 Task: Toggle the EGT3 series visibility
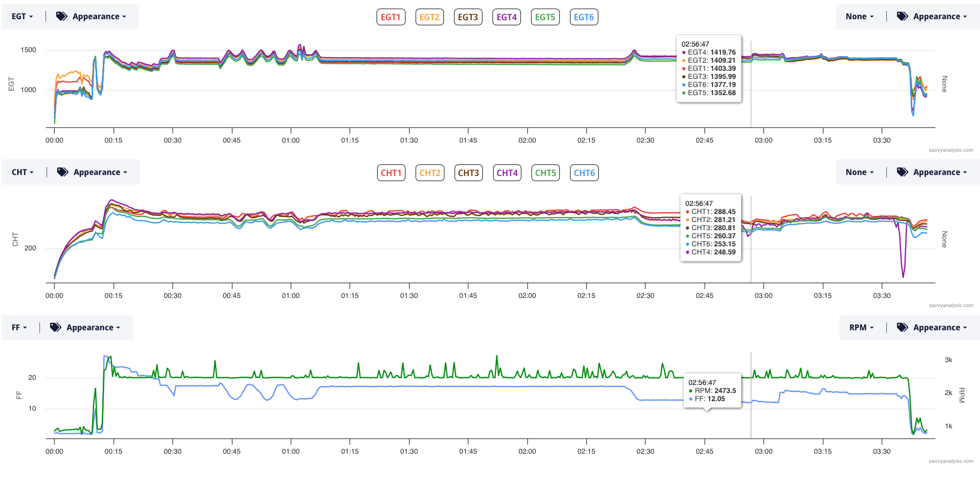click(x=468, y=17)
